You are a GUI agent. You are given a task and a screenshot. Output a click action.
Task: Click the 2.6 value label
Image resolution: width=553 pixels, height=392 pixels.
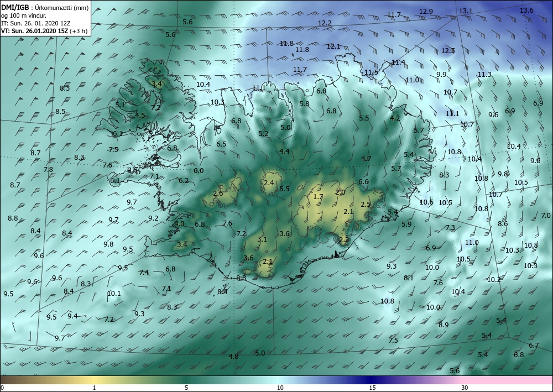[x=218, y=193]
